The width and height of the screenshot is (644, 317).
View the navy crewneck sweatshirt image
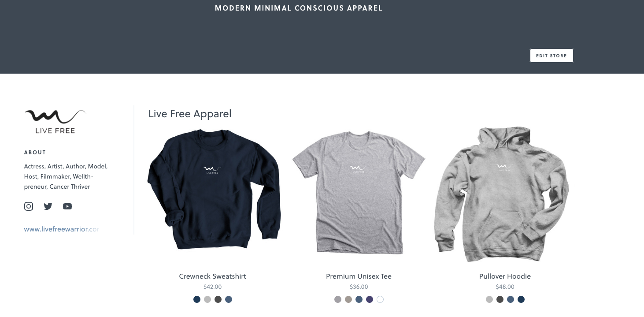[x=214, y=190]
